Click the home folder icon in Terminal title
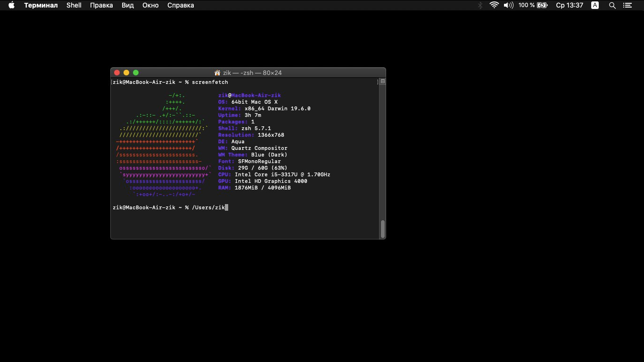Screen dimensions: 644x362 tap(217, 73)
